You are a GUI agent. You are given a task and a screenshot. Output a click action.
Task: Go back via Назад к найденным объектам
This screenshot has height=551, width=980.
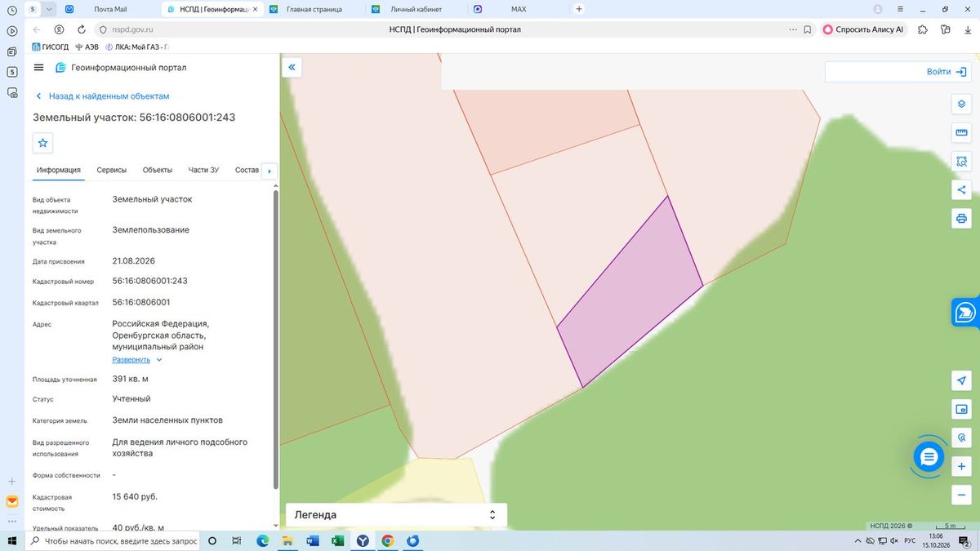point(102,96)
